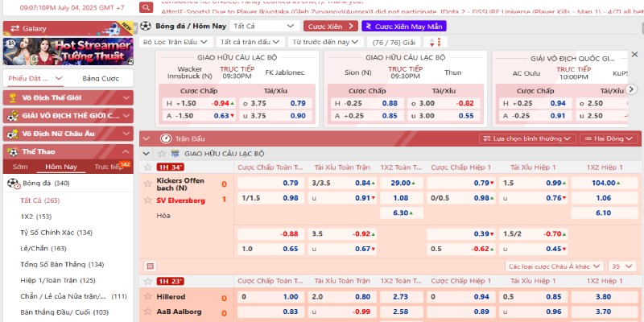The image size is (644, 322).
Task: Click Hillerod first half 1X2 odds 3.80
Action: [x=605, y=296]
